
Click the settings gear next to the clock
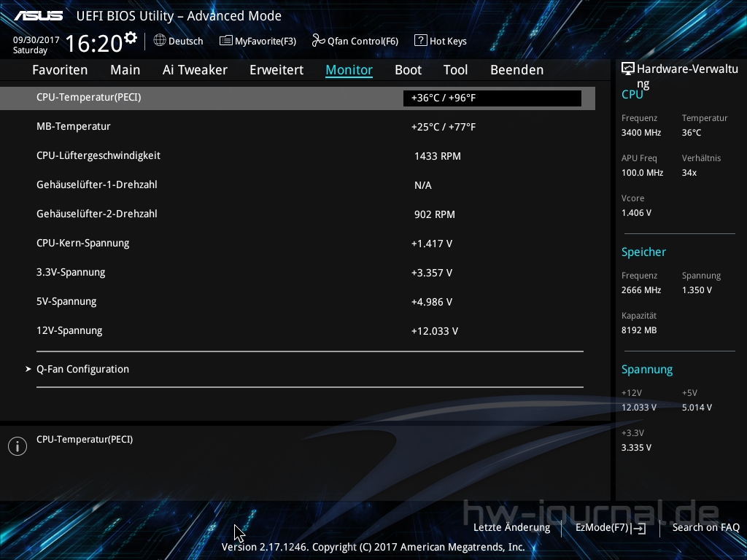pos(130,38)
